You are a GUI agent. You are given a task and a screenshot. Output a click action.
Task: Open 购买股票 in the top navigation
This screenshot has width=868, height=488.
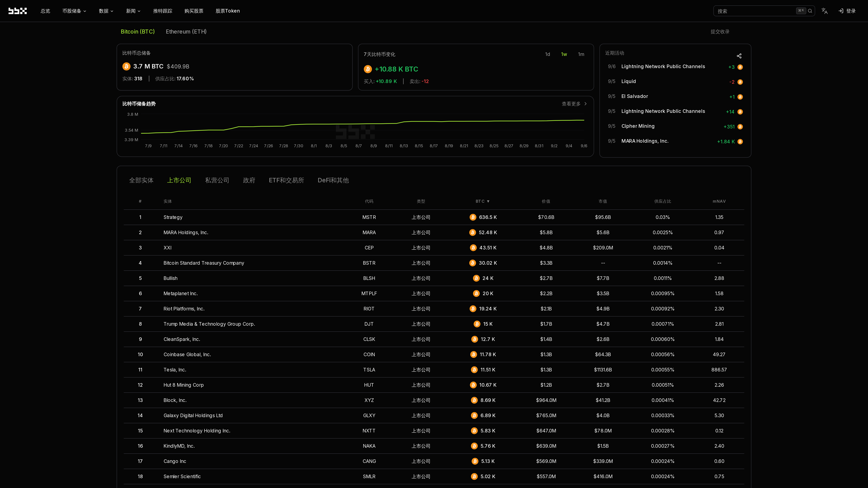194,11
